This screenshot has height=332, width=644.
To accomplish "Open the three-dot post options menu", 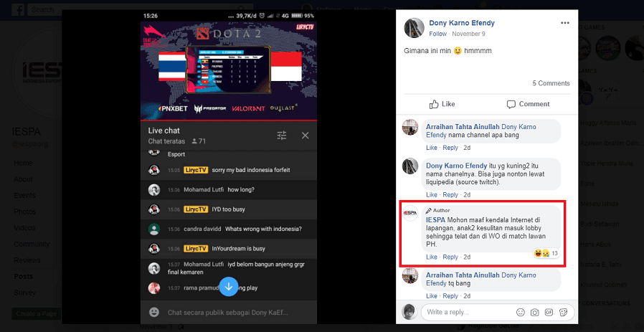I will (565, 23).
